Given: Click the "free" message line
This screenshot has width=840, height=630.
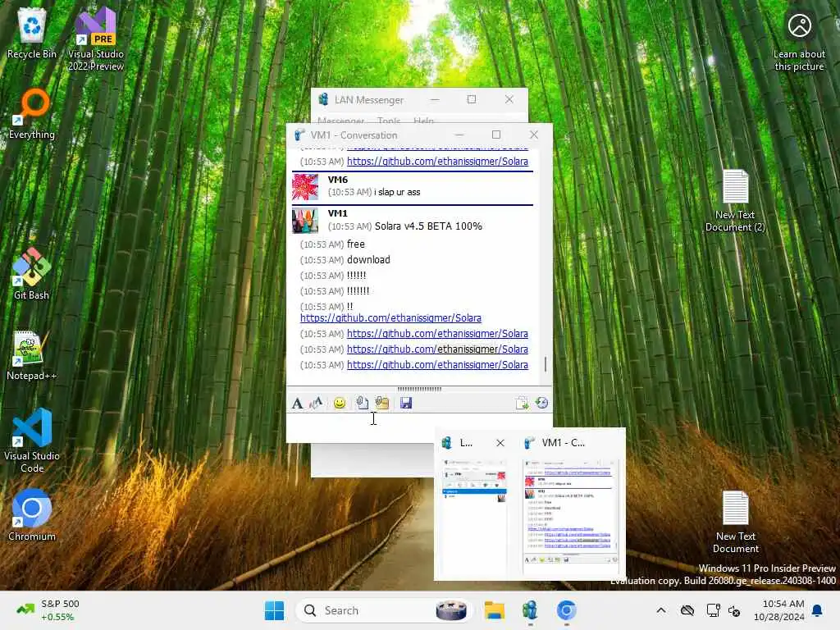Looking at the screenshot, I should coord(356,244).
